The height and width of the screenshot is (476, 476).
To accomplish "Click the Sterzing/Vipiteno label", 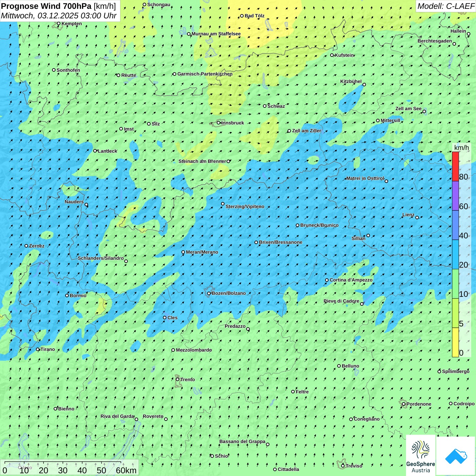I will click(x=245, y=206).
